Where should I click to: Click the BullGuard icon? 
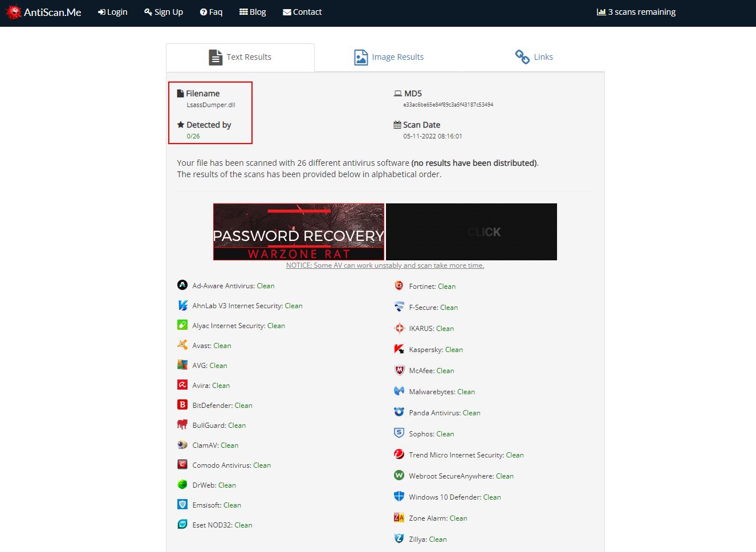(182, 424)
